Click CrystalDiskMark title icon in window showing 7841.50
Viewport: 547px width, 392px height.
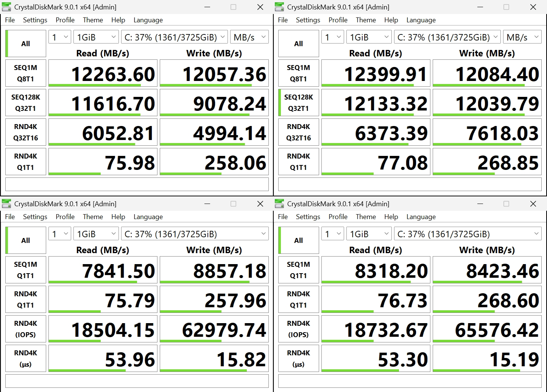pos(6,204)
